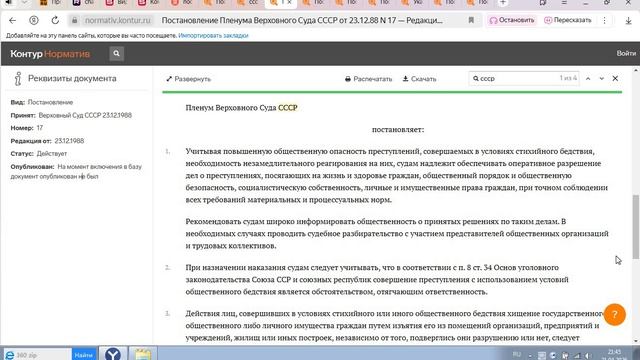Open the notepad sticky note app in taskbar

coord(143,354)
